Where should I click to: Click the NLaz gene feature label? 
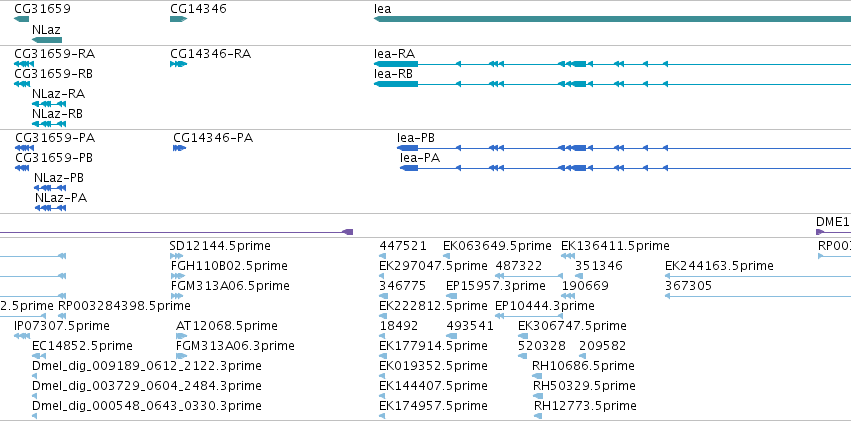pos(46,29)
